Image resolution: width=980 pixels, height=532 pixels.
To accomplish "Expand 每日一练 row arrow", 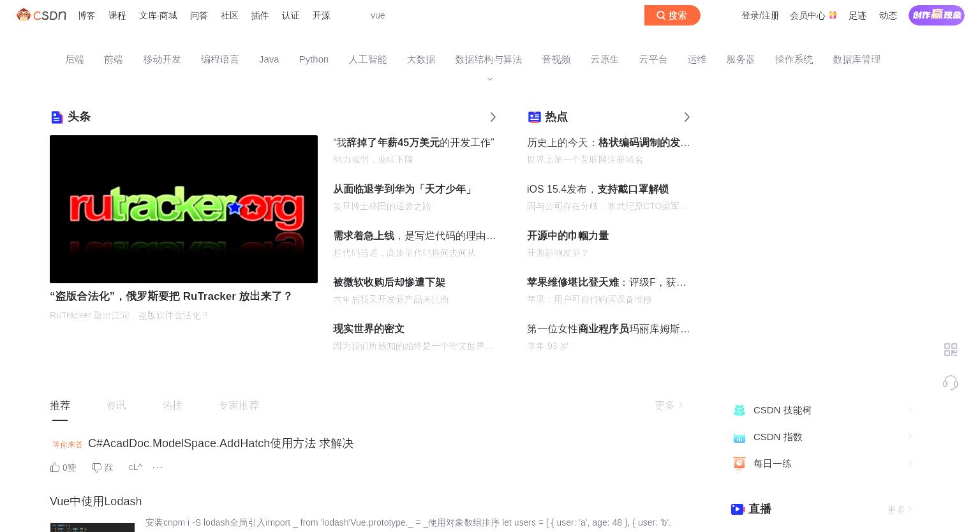I will click(910, 464).
